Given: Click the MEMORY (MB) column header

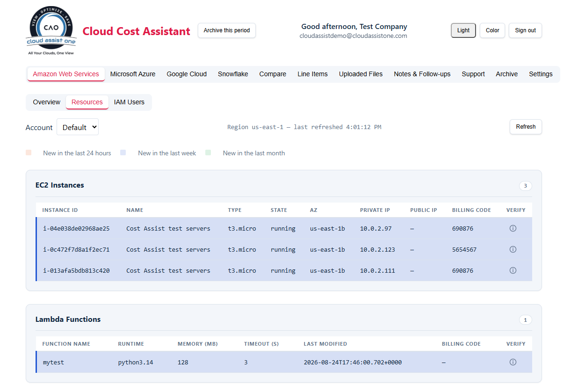Looking at the screenshot, I should (198, 344).
